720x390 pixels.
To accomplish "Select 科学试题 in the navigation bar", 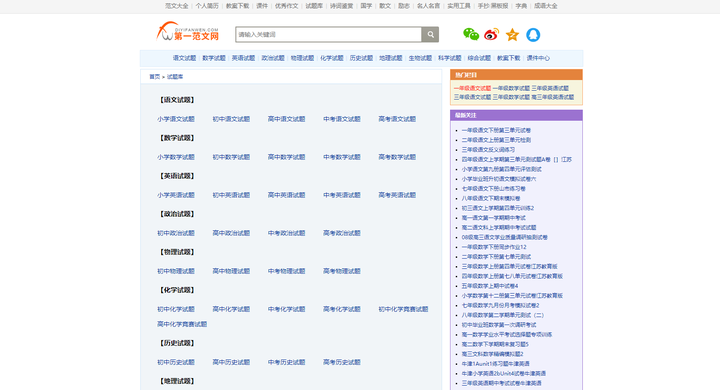I will point(450,58).
